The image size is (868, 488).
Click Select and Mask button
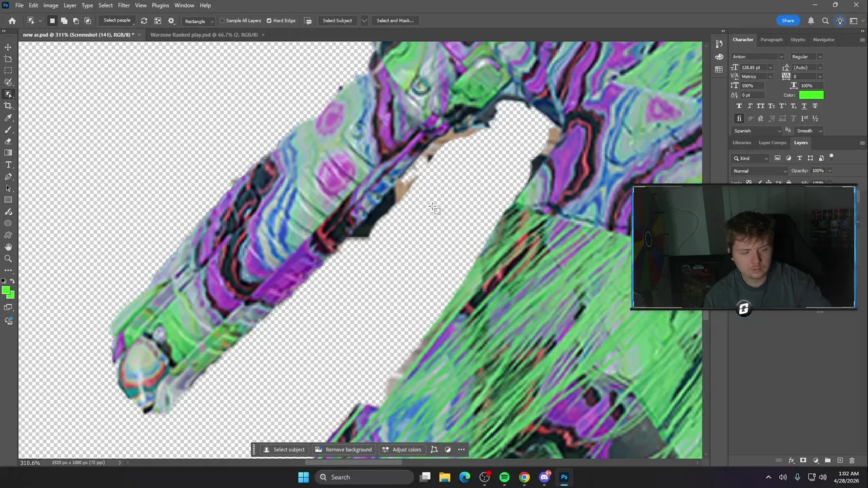click(395, 20)
